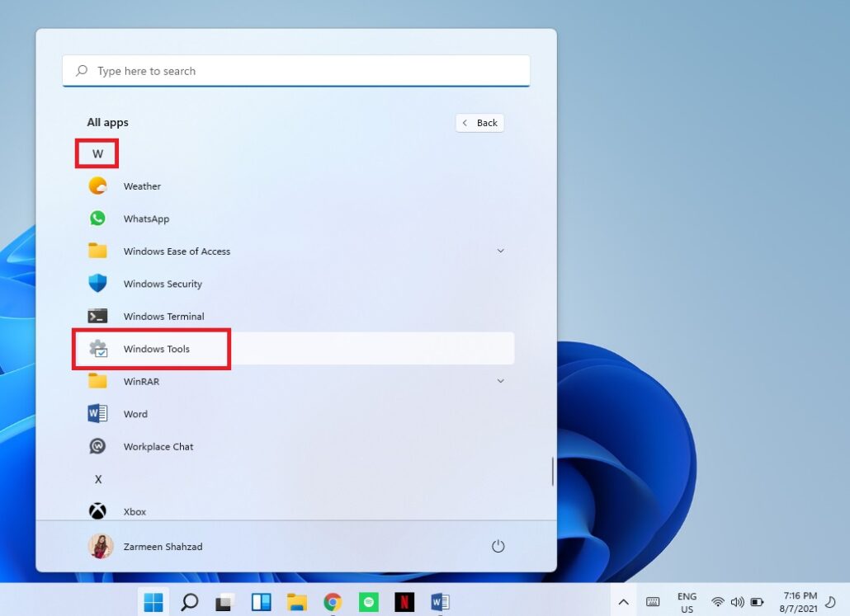Go Back to pinned apps
Viewport: 850px width, 616px height.
tap(479, 123)
